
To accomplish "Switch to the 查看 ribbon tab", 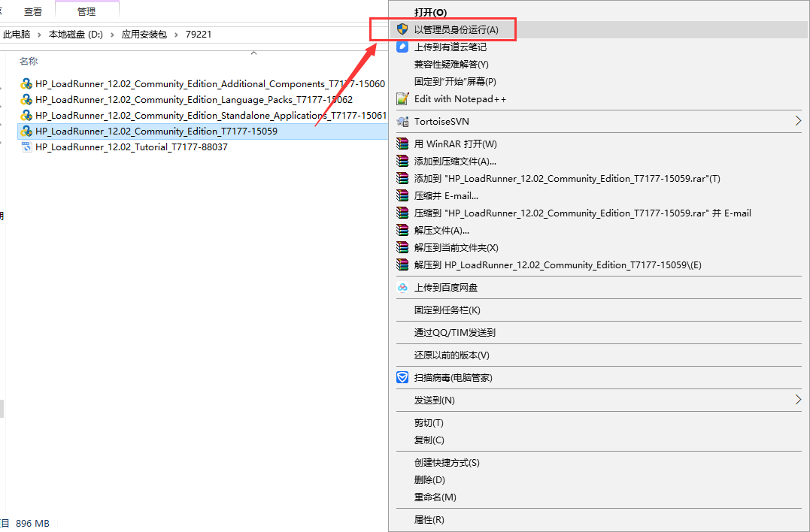I will [33, 11].
